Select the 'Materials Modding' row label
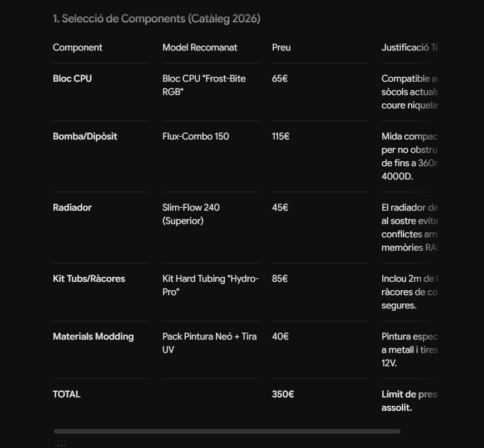 click(93, 336)
